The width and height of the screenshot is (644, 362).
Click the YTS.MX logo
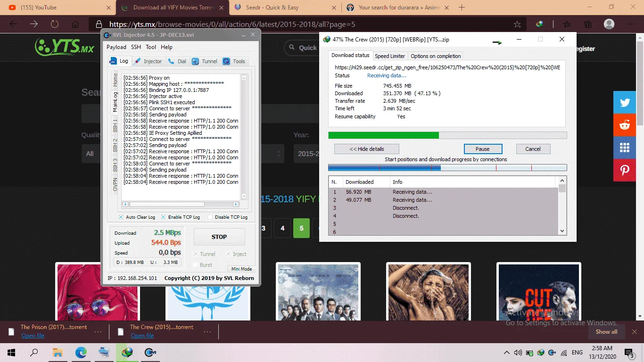point(65,48)
